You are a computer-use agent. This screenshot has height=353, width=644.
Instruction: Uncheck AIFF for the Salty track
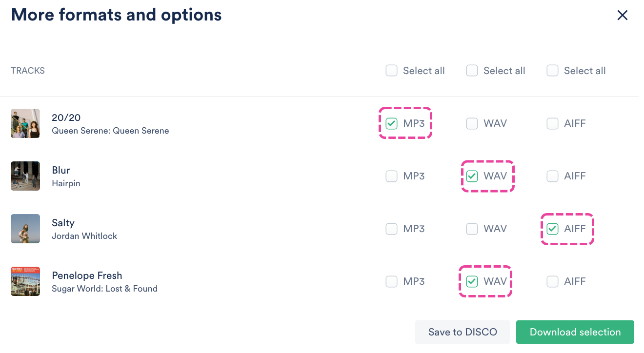pyautogui.click(x=552, y=229)
